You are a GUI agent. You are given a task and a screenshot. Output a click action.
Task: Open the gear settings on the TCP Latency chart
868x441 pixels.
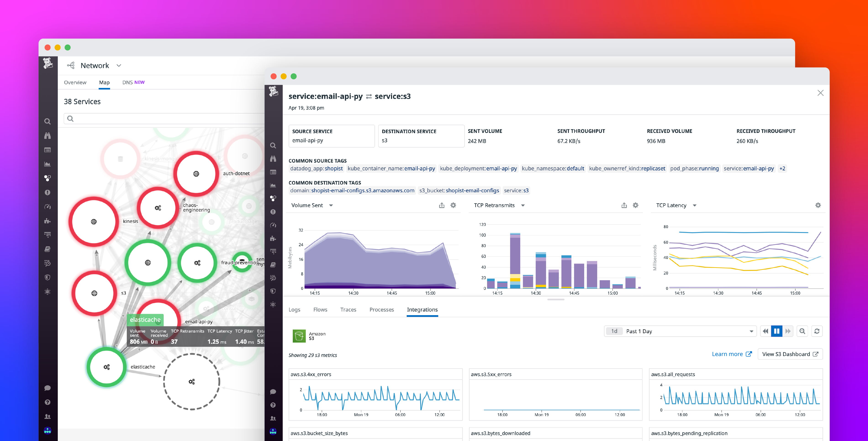click(x=818, y=205)
